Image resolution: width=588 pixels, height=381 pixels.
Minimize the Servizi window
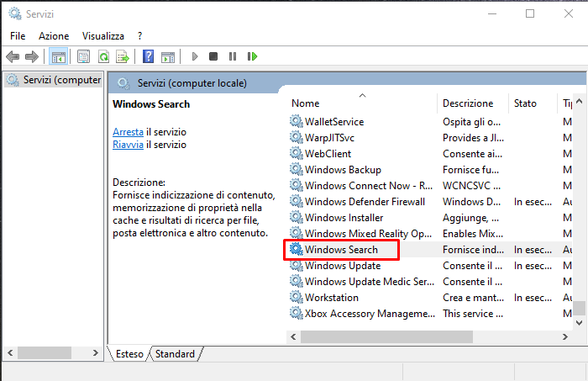[492, 13]
